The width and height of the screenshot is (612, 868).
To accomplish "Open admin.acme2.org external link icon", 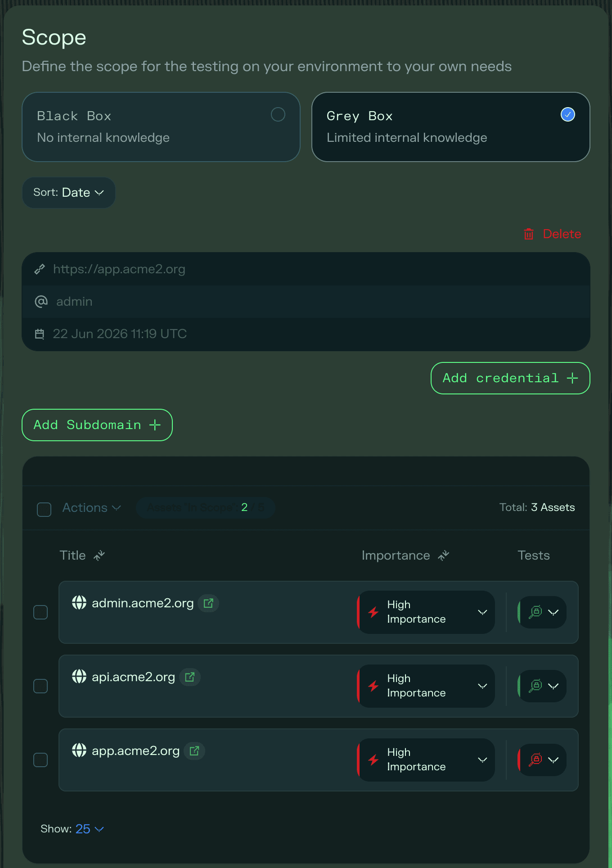I will 208,603.
